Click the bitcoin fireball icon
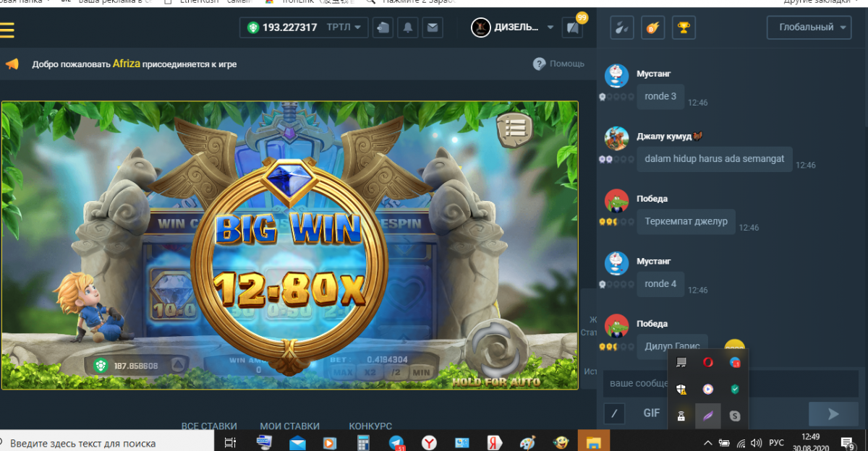 click(652, 28)
